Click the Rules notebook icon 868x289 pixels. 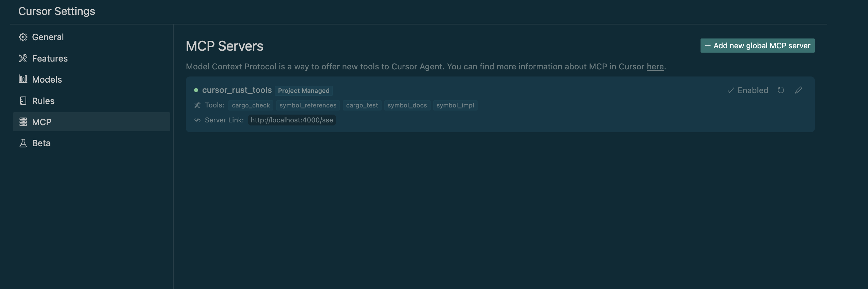tap(23, 101)
